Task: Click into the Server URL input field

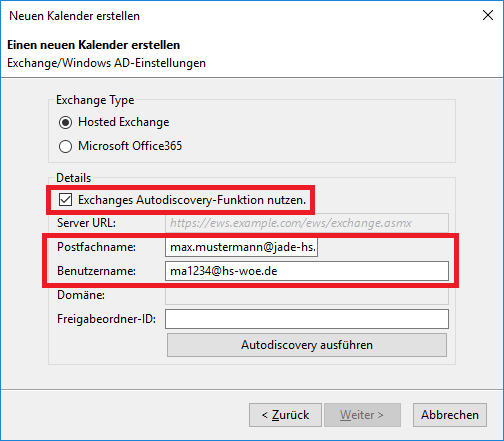Action: tap(307, 223)
